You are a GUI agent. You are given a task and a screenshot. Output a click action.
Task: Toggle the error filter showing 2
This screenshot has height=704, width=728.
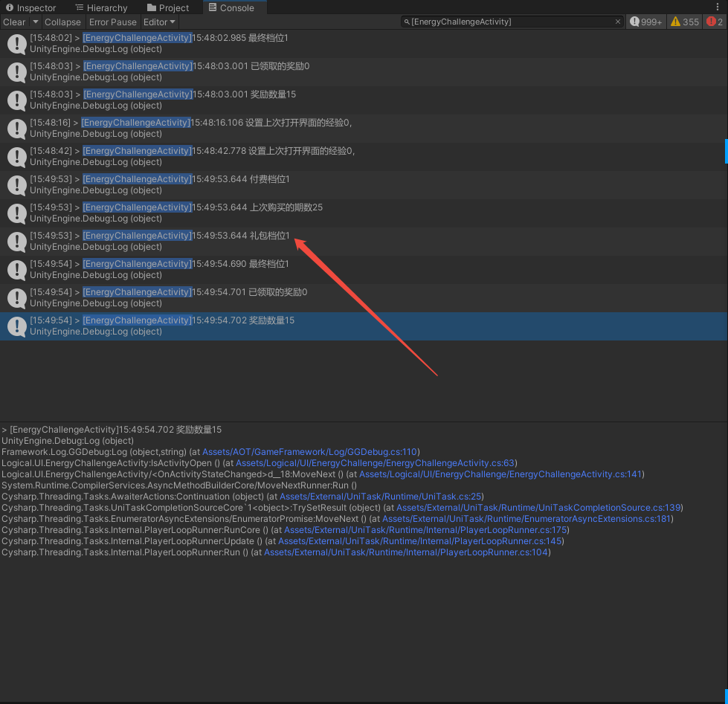[x=715, y=22]
